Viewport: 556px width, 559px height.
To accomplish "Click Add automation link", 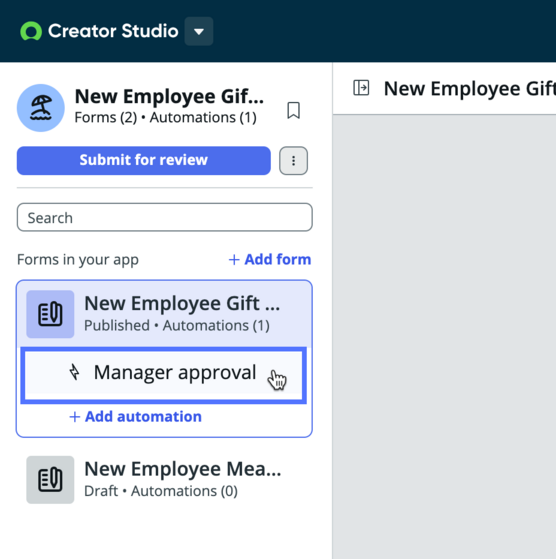I will [135, 416].
